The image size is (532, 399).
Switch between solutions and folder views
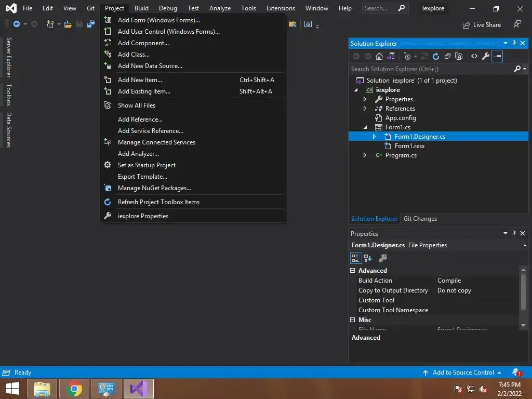(391, 56)
